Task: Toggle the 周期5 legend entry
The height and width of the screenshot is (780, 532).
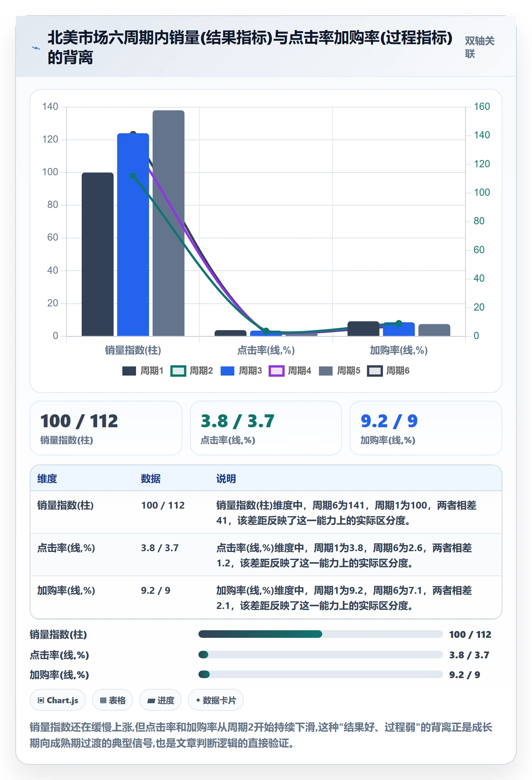Action: (x=339, y=371)
